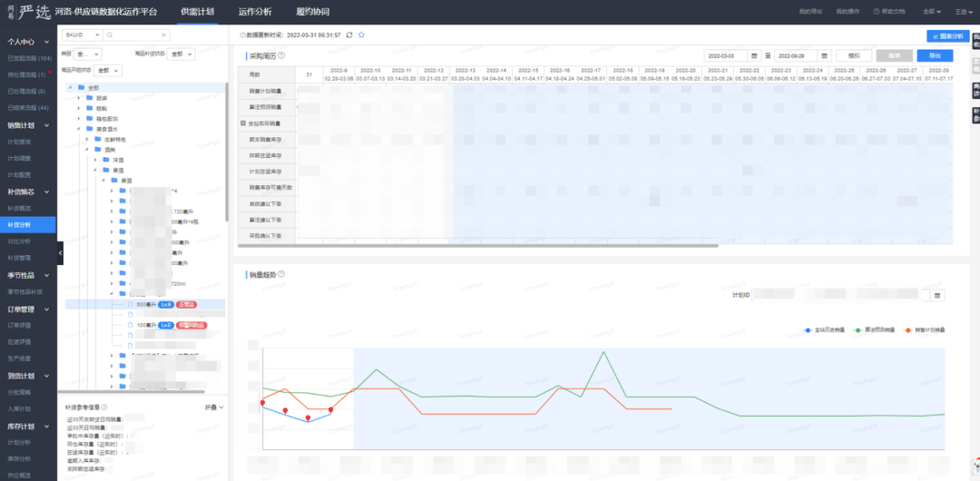Click the assistant mascot icon at bottom right
Viewport: 980px width, 481px height.
tap(975, 466)
